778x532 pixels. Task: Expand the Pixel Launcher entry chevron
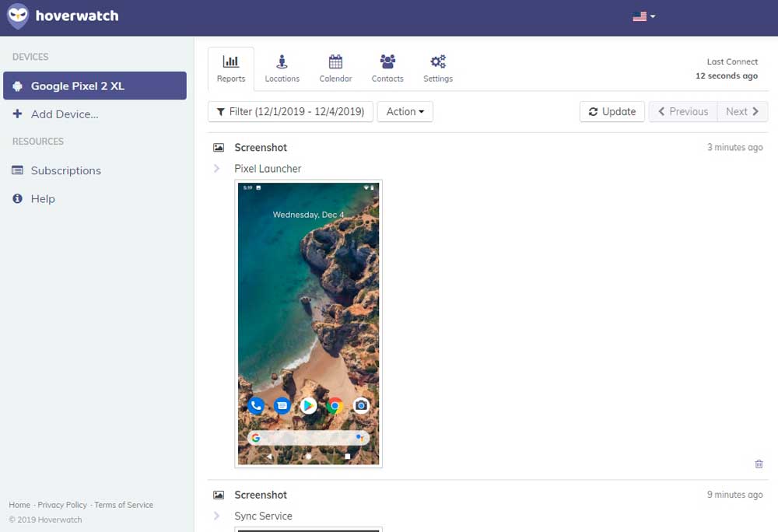pyautogui.click(x=217, y=169)
